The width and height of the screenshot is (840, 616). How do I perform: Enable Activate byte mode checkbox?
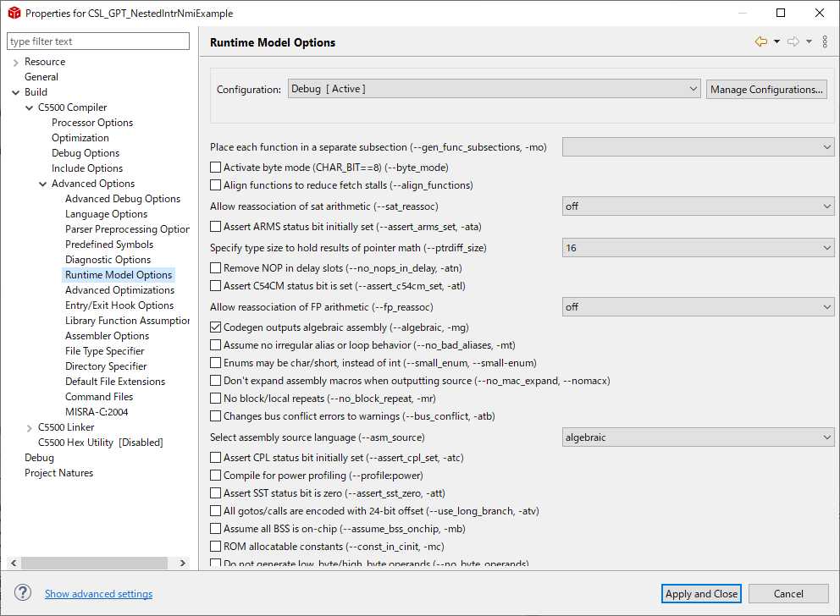215,168
